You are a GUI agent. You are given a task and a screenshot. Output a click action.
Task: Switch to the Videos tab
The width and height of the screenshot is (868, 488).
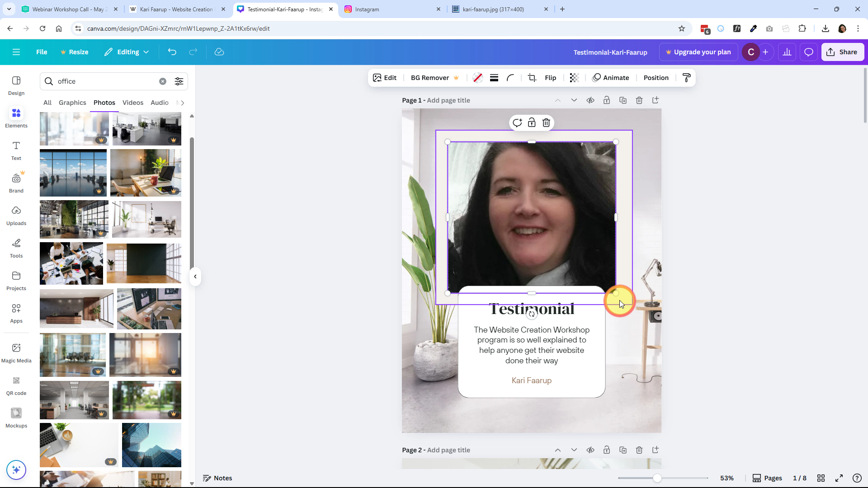(133, 103)
